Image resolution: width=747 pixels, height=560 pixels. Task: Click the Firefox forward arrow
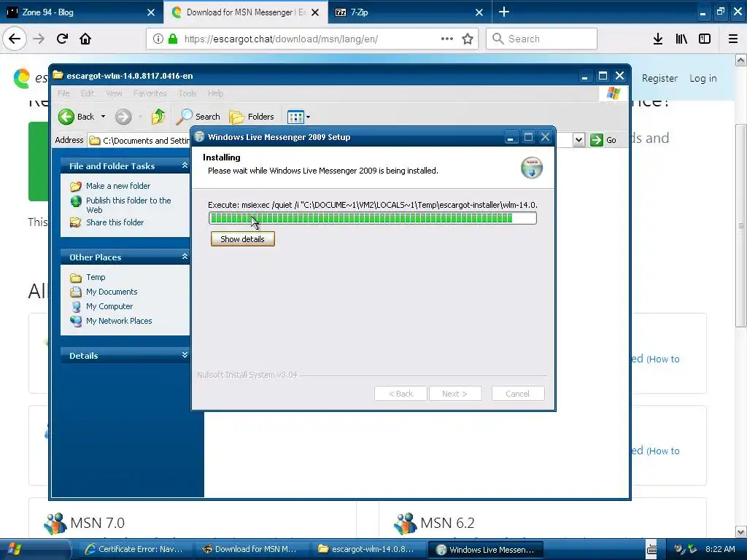pyautogui.click(x=39, y=39)
